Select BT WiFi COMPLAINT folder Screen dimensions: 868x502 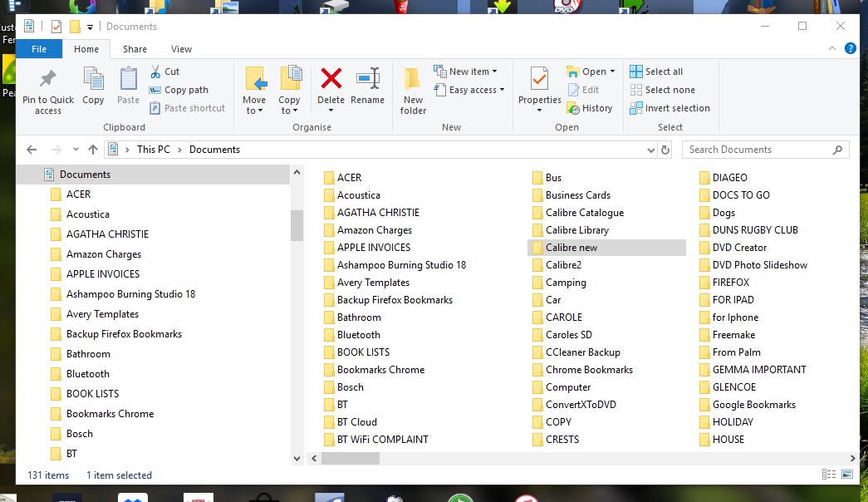[376, 440]
